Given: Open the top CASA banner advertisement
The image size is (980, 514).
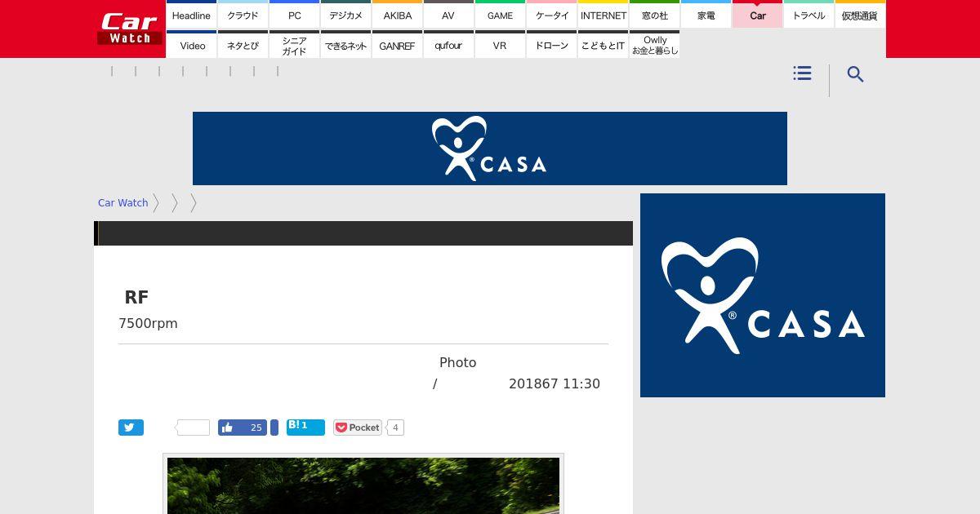Looking at the screenshot, I should 490,148.
